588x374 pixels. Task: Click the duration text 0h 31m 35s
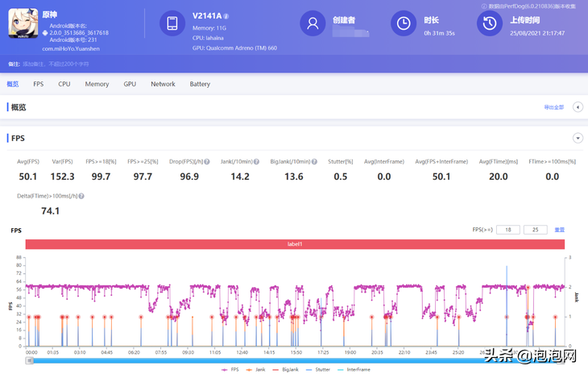coord(439,33)
